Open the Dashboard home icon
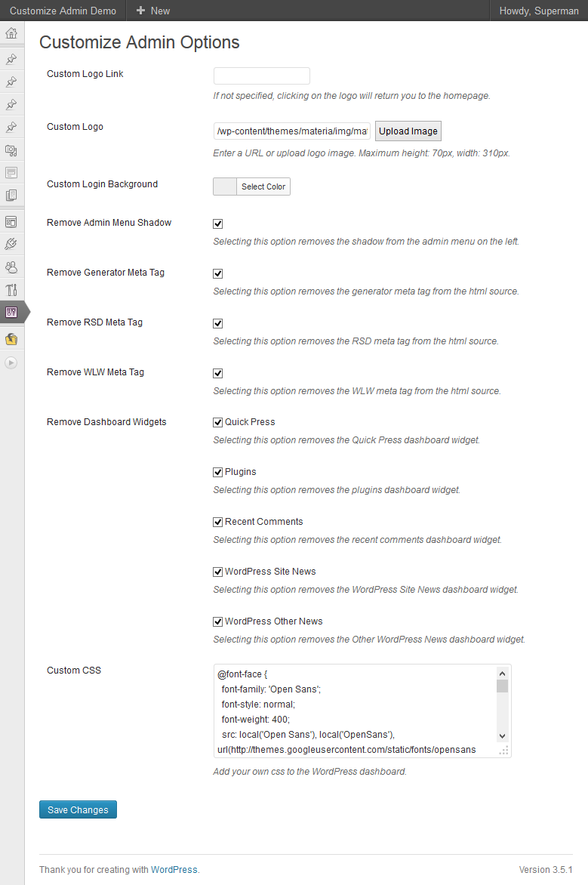588x885 pixels. [11, 33]
